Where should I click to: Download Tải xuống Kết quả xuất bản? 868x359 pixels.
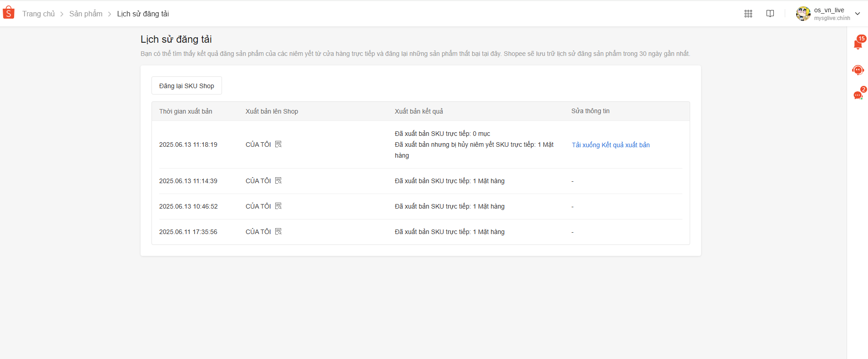(x=611, y=145)
